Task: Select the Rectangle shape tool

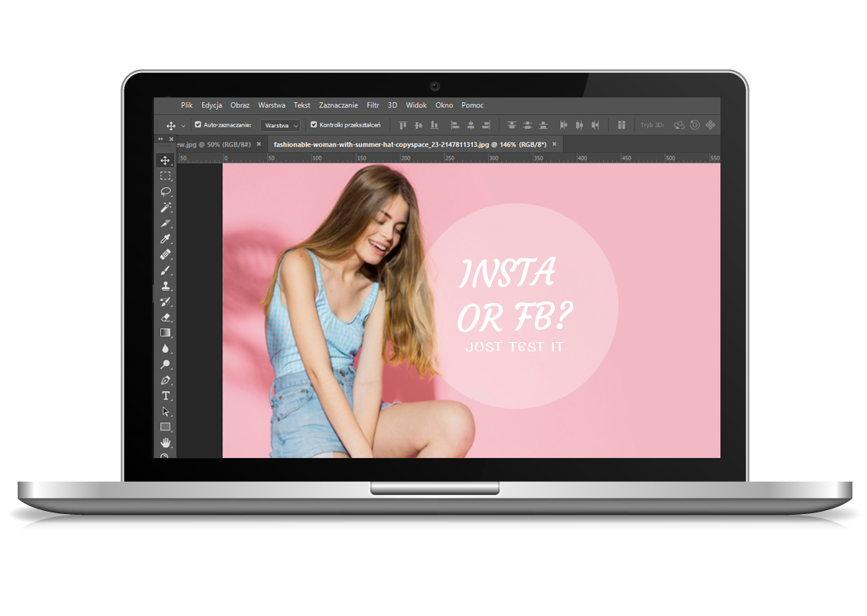Action: pos(165,427)
